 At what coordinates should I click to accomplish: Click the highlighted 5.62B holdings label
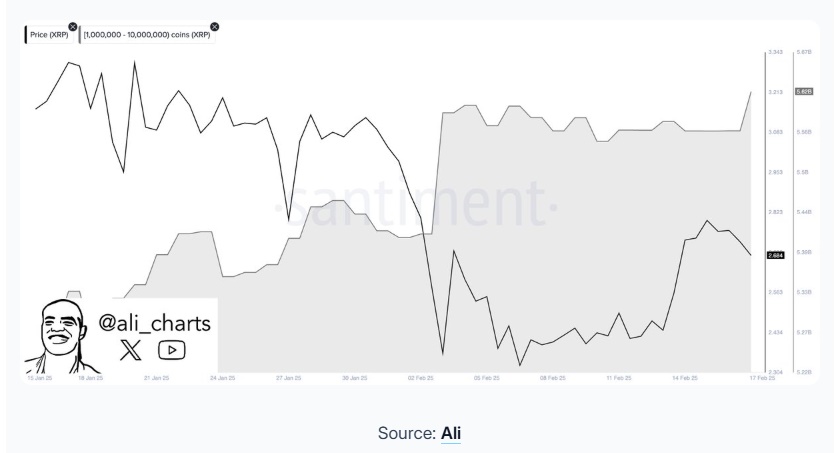pos(804,92)
